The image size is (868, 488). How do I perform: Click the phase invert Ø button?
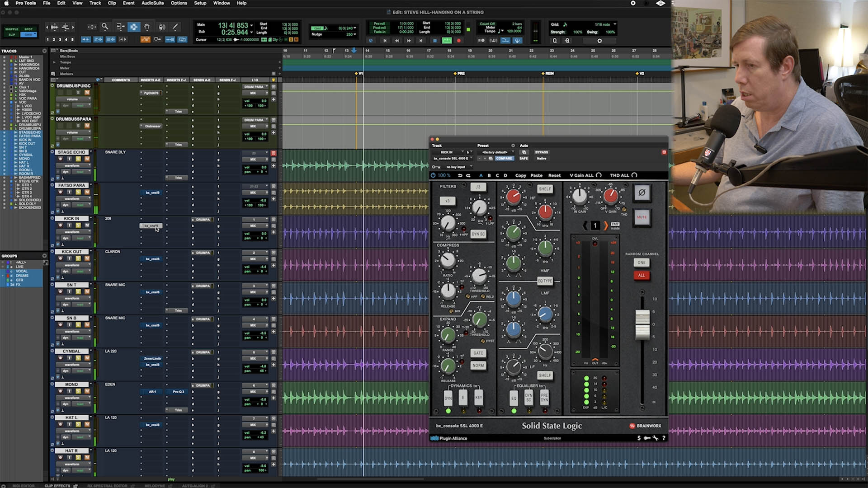point(642,193)
